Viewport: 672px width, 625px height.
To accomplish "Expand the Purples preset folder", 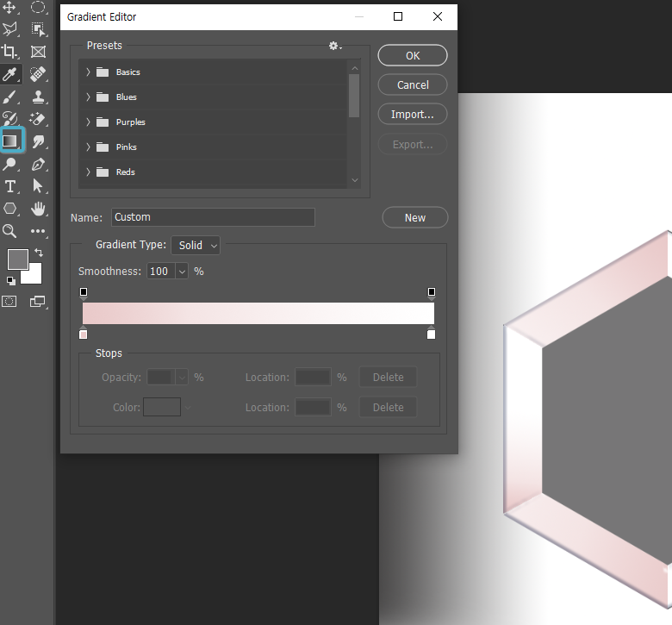I will point(88,122).
